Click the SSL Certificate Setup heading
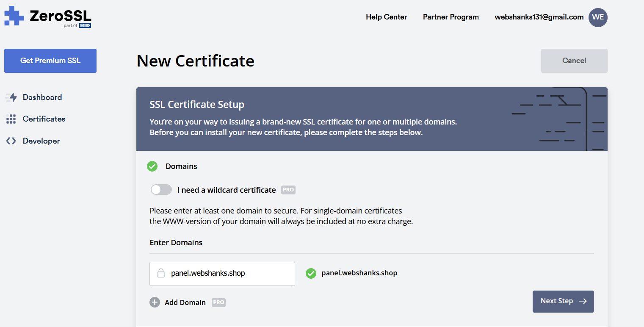 click(197, 104)
